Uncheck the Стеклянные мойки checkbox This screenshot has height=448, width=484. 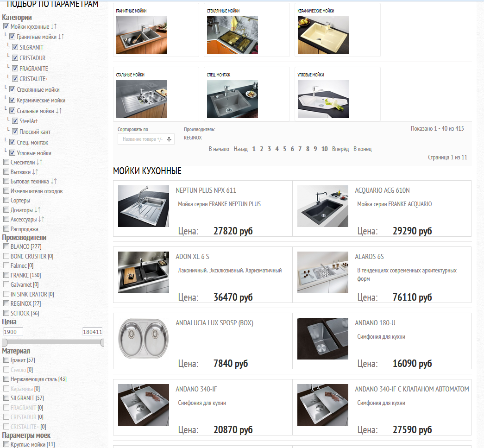pos(13,89)
